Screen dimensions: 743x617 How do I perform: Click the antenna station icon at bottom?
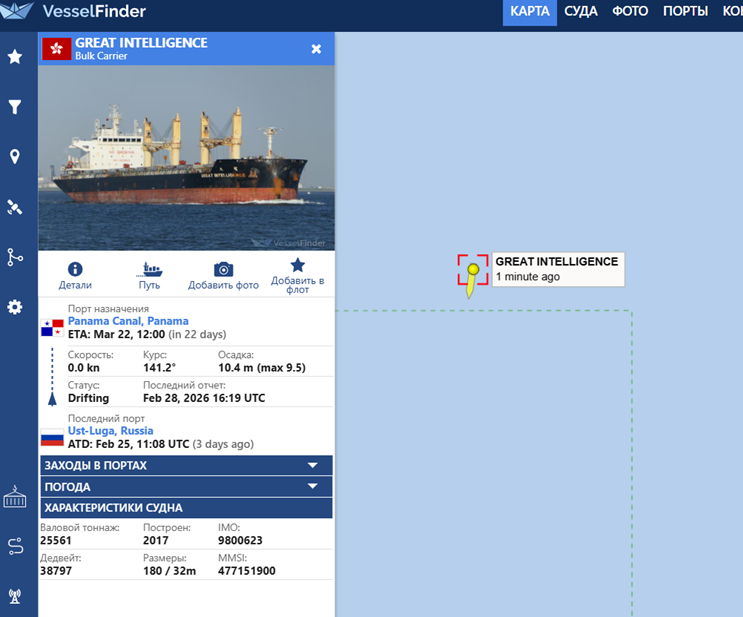click(15, 596)
